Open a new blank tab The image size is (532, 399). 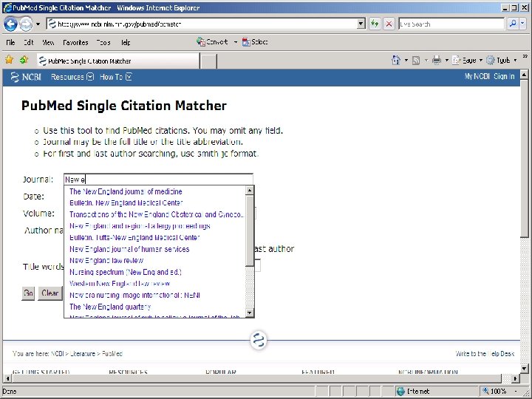[208, 61]
